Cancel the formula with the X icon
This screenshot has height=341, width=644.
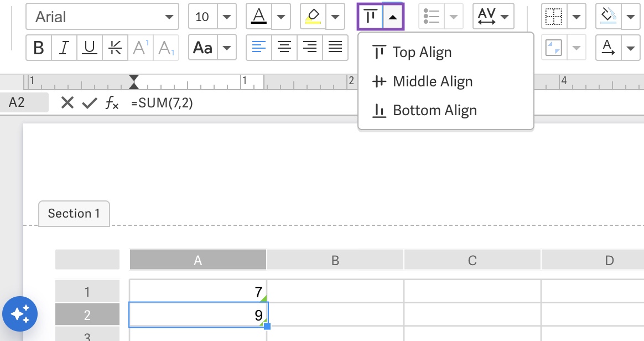[x=67, y=103]
